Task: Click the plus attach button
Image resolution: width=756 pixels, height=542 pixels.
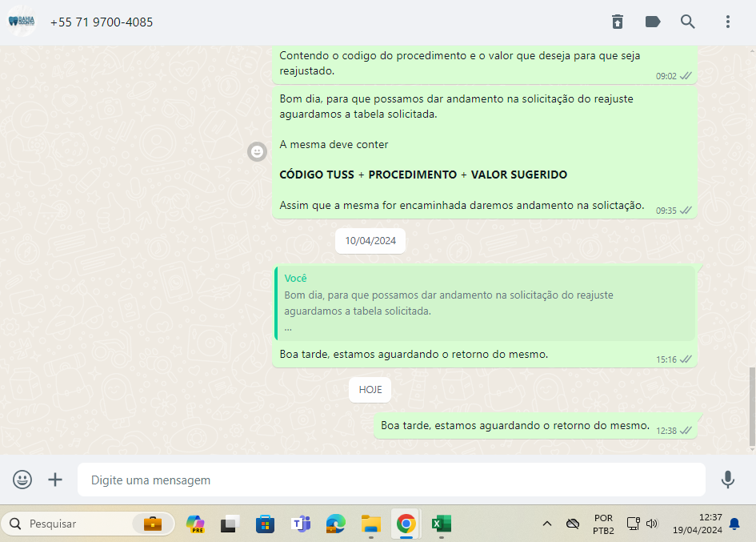Action: click(55, 480)
